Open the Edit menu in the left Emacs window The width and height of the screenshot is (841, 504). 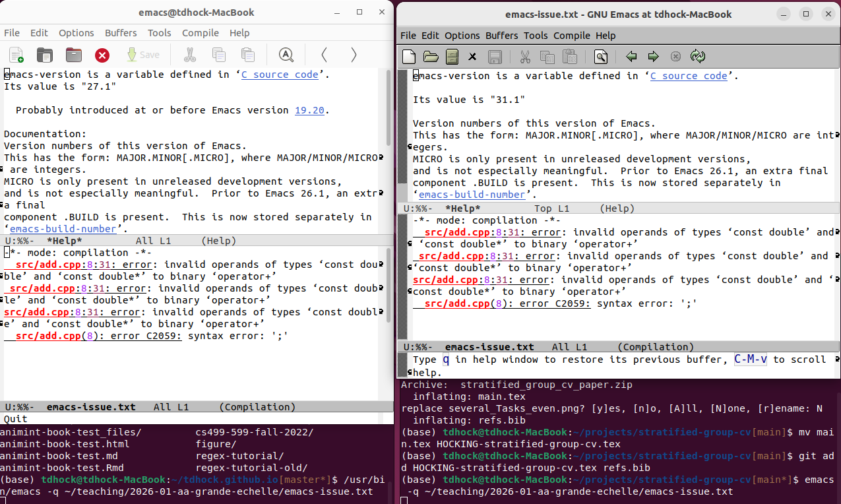coord(39,33)
